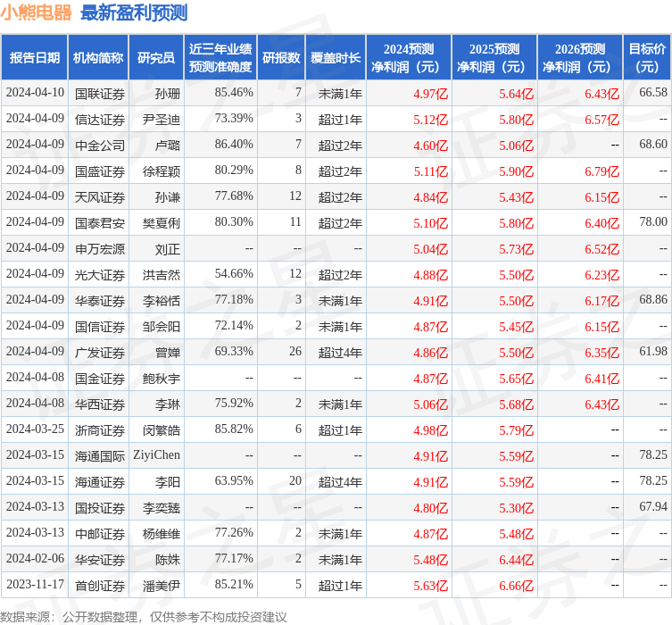Image resolution: width=672 pixels, height=625 pixels.
Task: Click institution name 海通证券
Action: pos(99,482)
